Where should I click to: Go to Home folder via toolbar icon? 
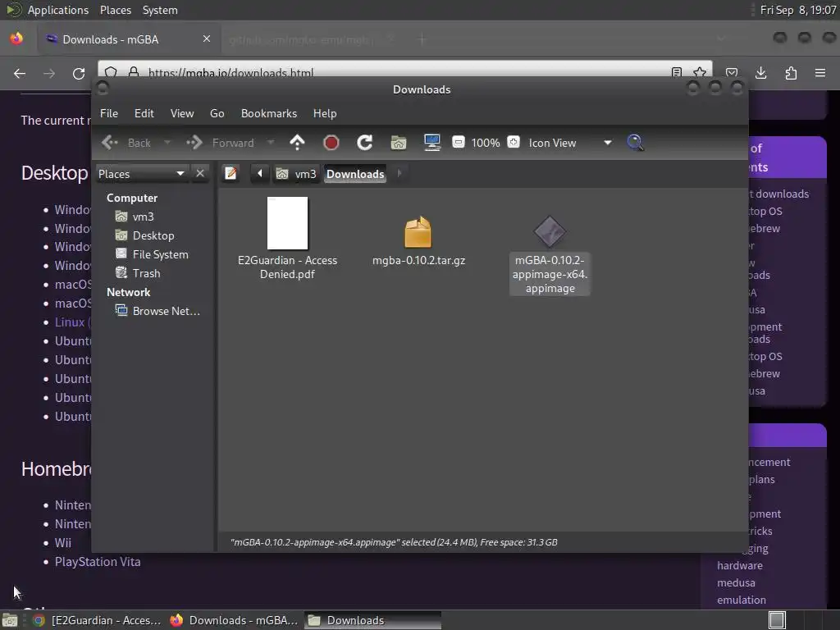[x=399, y=143]
